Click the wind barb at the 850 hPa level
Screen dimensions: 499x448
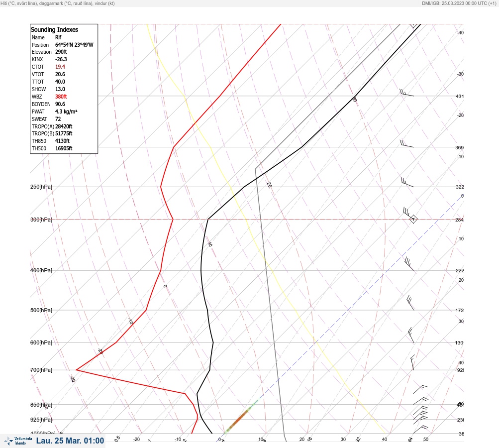421,401
